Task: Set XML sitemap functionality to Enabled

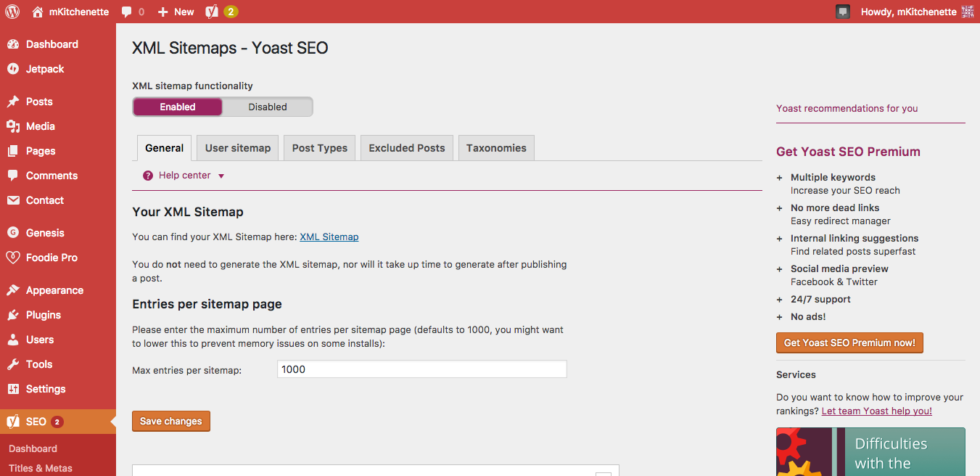Action: [178, 107]
